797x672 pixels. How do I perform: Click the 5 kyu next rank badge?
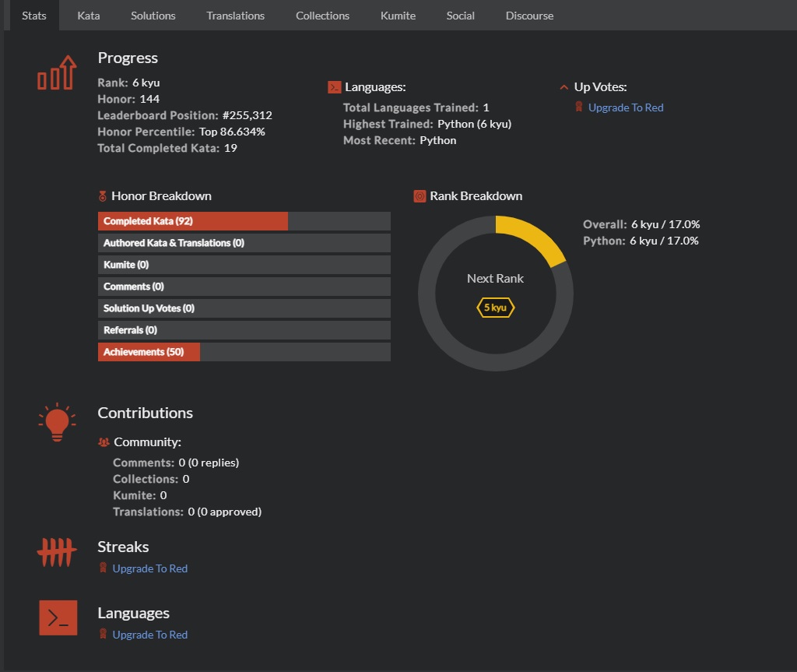[x=496, y=308]
